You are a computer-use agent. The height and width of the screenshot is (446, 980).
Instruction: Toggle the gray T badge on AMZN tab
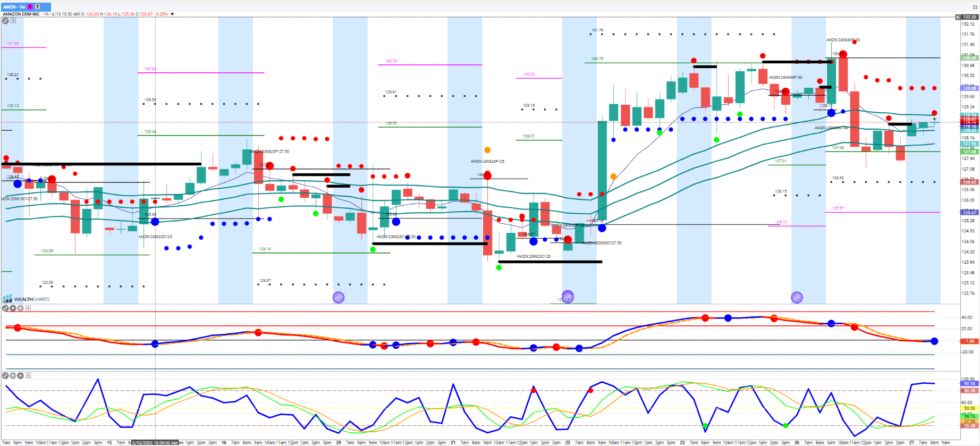coord(37,7)
